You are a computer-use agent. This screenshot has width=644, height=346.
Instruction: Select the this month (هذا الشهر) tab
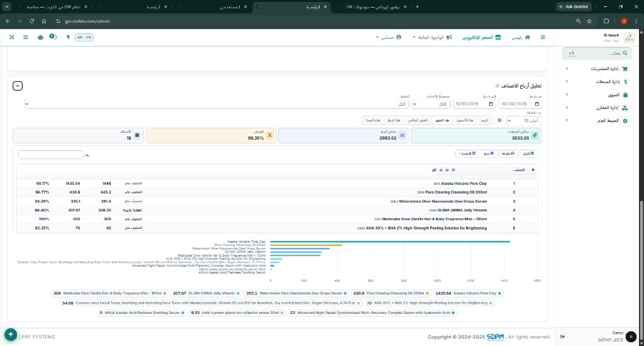point(442,120)
